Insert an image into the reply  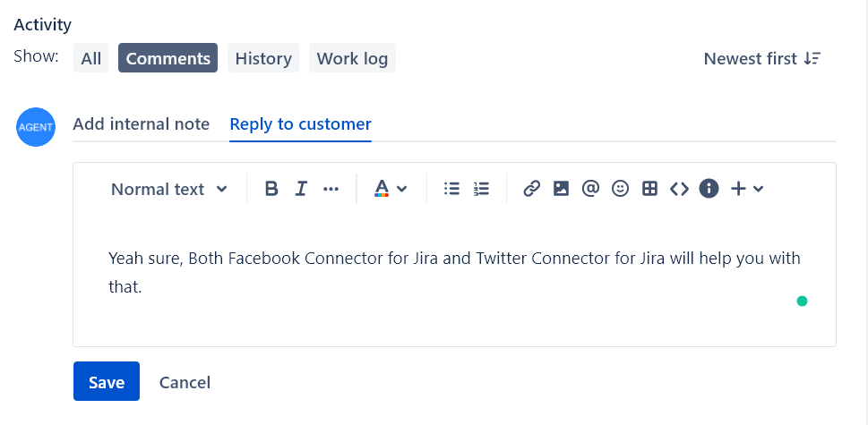pyautogui.click(x=561, y=189)
